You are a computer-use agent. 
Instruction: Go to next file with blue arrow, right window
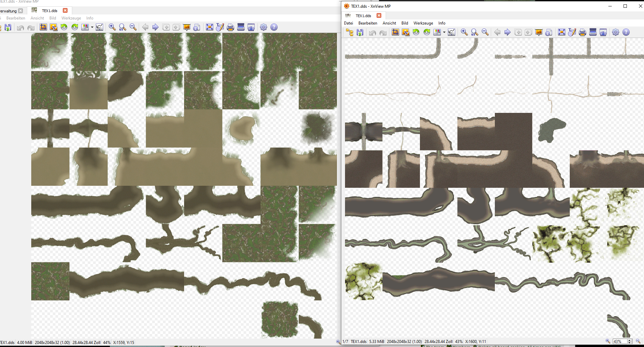point(508,32)
